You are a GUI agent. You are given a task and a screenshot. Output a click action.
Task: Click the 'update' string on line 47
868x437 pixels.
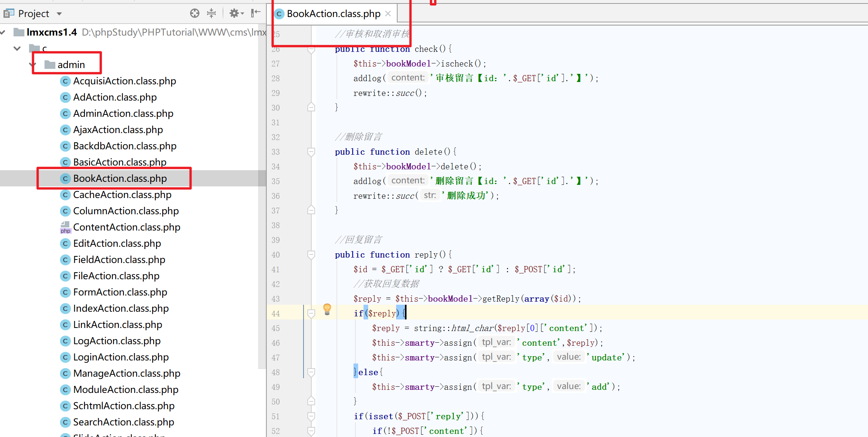(x=607, y=358)
